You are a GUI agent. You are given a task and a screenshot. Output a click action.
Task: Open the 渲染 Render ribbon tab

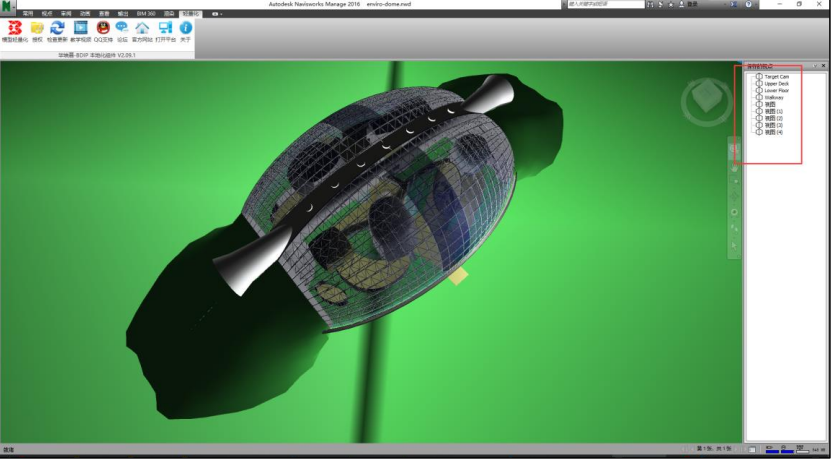coord(169,14)
